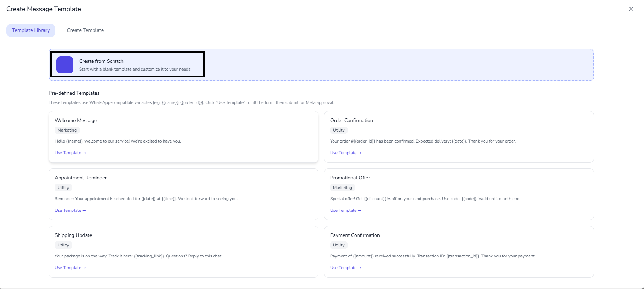The width and height of the screenshot is (644, 289).
Task: Click the Utility tag on Shipping Update
Action: [x=63, y=245]
